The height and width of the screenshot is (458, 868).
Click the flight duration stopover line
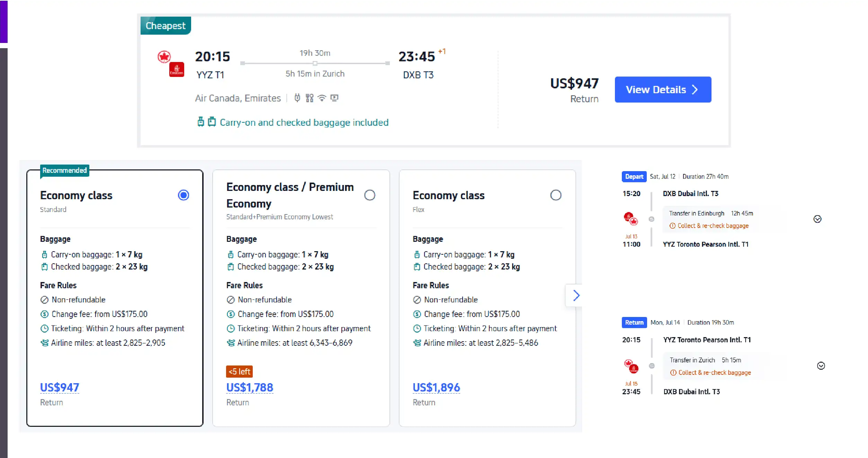tap(315, 63)
